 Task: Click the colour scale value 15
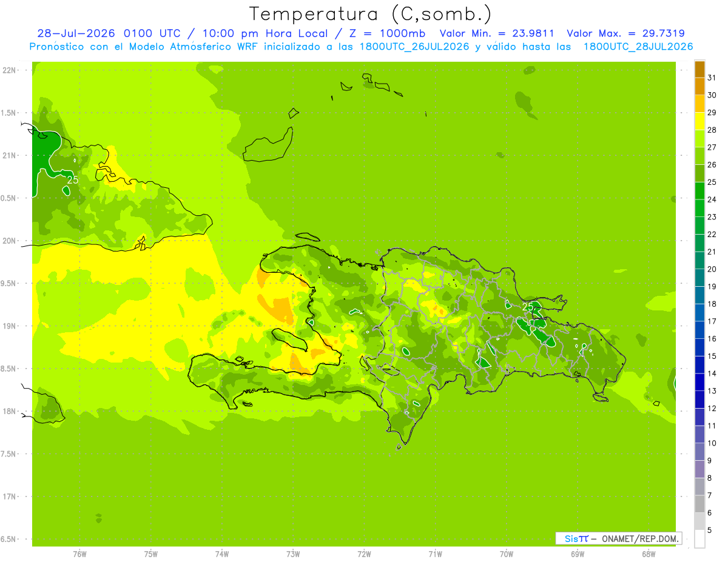[x=712, y=356]
